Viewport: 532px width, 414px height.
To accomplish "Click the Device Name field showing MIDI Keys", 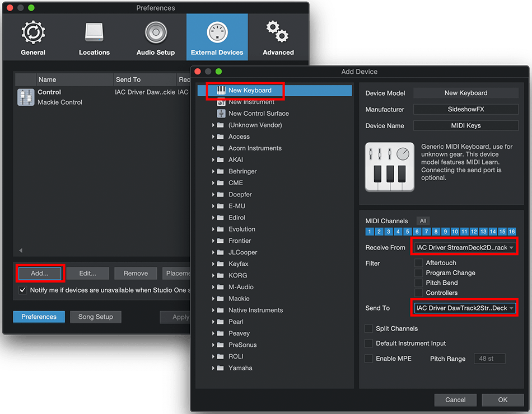I will point(465,125).
